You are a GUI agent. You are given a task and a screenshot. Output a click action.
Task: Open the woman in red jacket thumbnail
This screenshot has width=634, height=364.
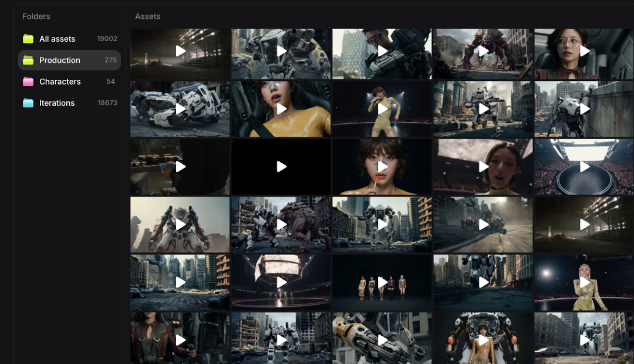point(180,338)
